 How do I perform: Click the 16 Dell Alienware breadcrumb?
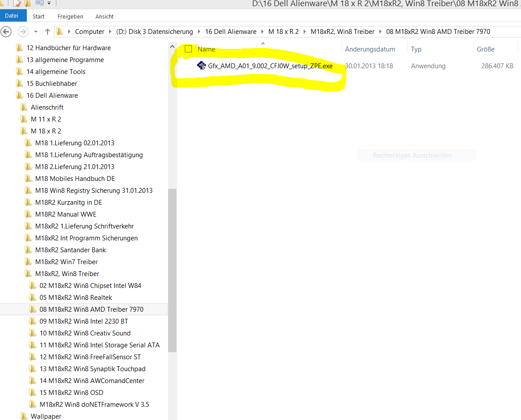coord(231,32)
